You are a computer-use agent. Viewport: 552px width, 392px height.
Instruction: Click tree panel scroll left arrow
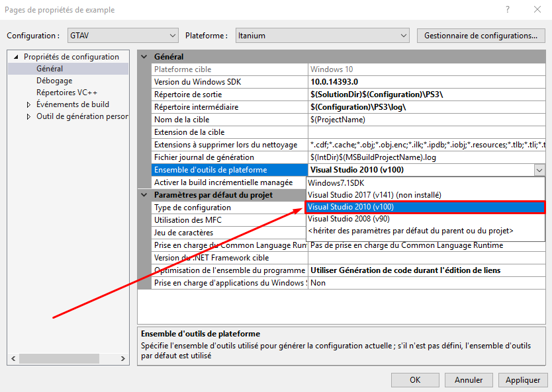point(13,358)
